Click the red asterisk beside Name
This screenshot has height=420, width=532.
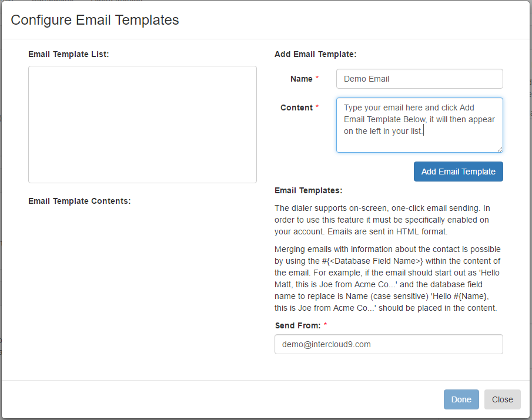[317, 78]
